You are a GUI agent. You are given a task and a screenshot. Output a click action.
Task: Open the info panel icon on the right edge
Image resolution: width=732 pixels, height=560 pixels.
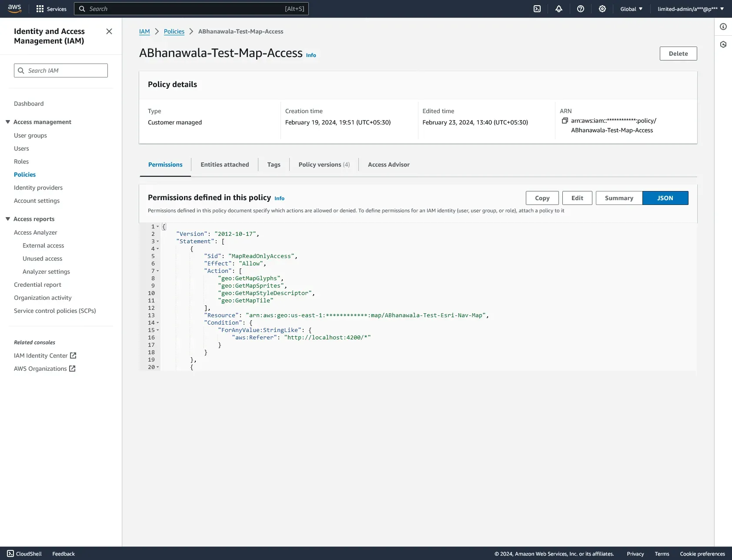[723, 27]
